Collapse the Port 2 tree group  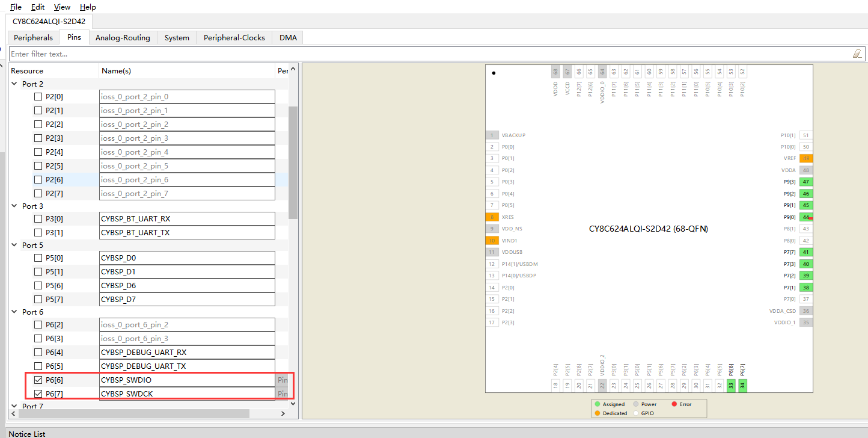click(14, 84)
